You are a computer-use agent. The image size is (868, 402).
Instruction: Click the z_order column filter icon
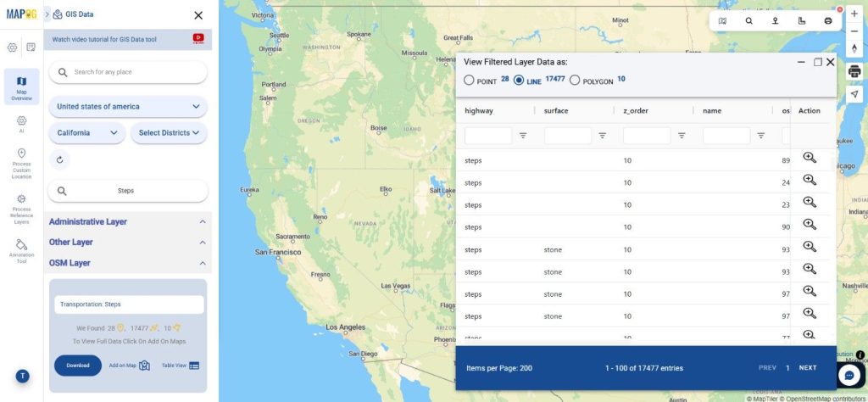point(682,136)
